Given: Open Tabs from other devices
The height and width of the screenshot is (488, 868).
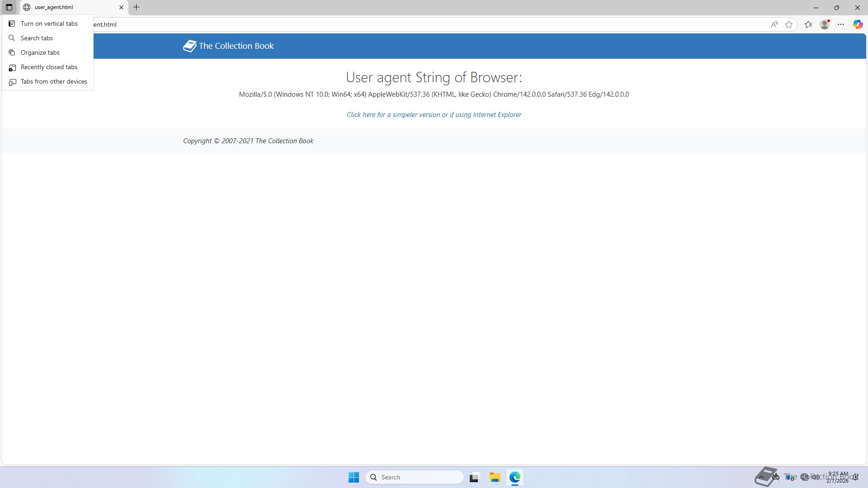Looking at the screenshot, I should click(53, 81).
